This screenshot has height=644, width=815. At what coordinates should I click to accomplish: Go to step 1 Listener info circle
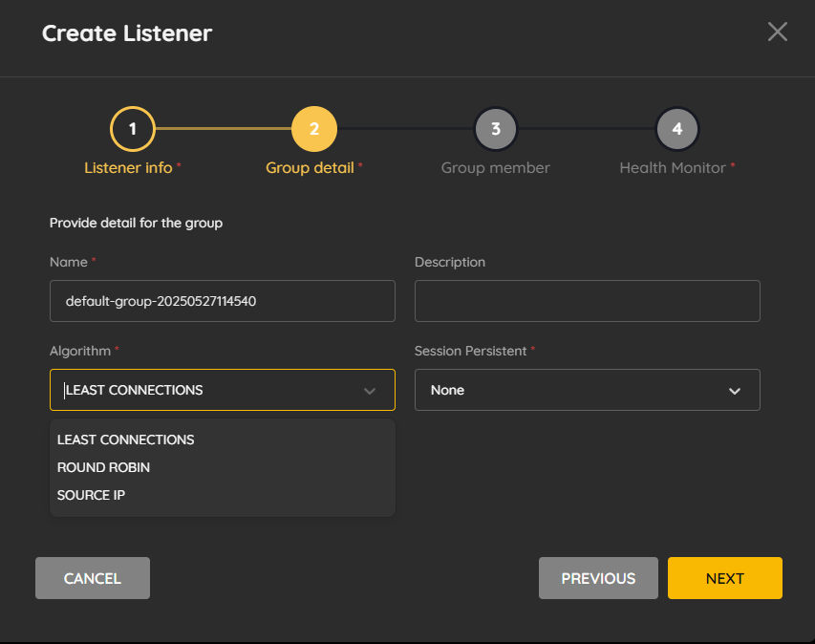tap(133, 129)
